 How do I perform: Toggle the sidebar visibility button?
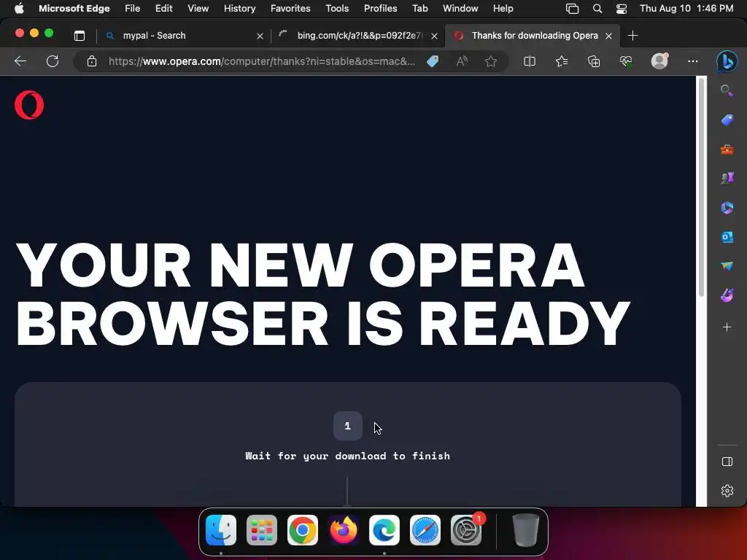[x=727, y=462]
